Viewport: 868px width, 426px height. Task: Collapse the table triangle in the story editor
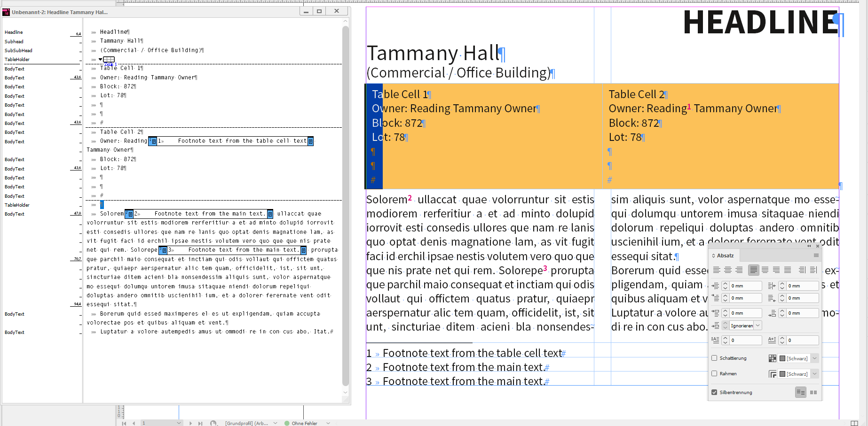click(101, 59)
